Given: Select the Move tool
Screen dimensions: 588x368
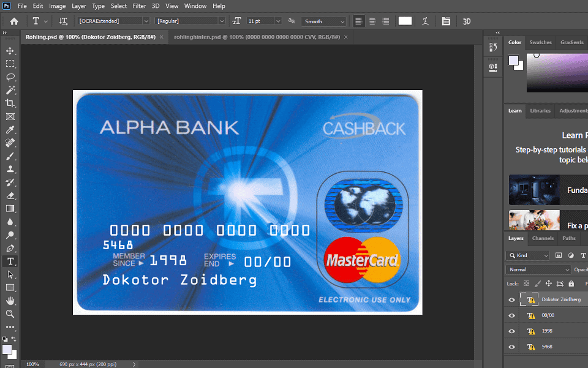Looking at the screenshot, I should pos(10,51).
